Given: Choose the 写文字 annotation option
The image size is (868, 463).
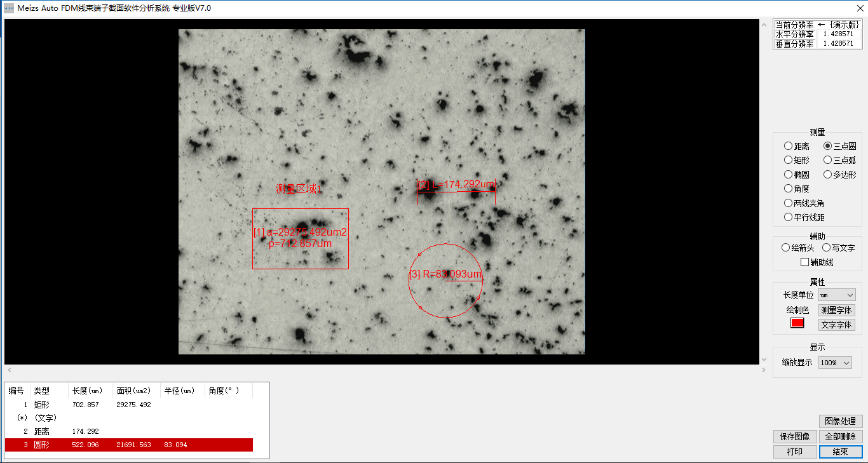Looking at the screenshot, I should (x=827, y=248).
